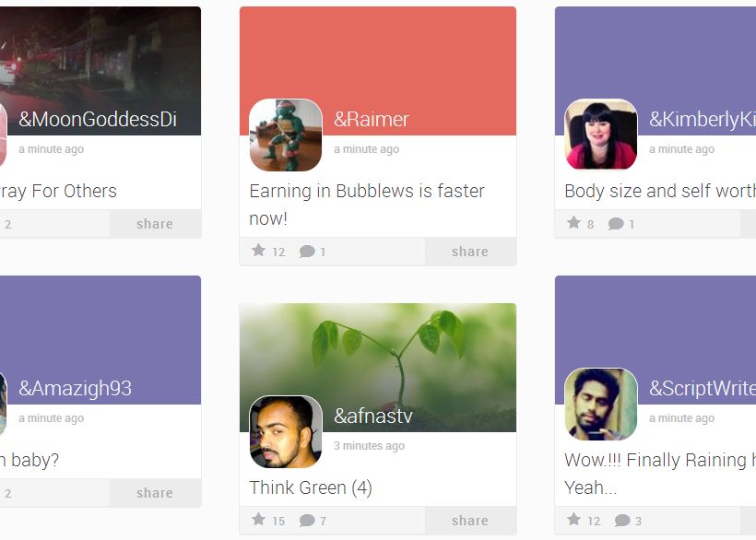The height and width of the screenshot is (540, 756).
Task: Star the Think Green (4) post
Action: (x=259, y=520)
